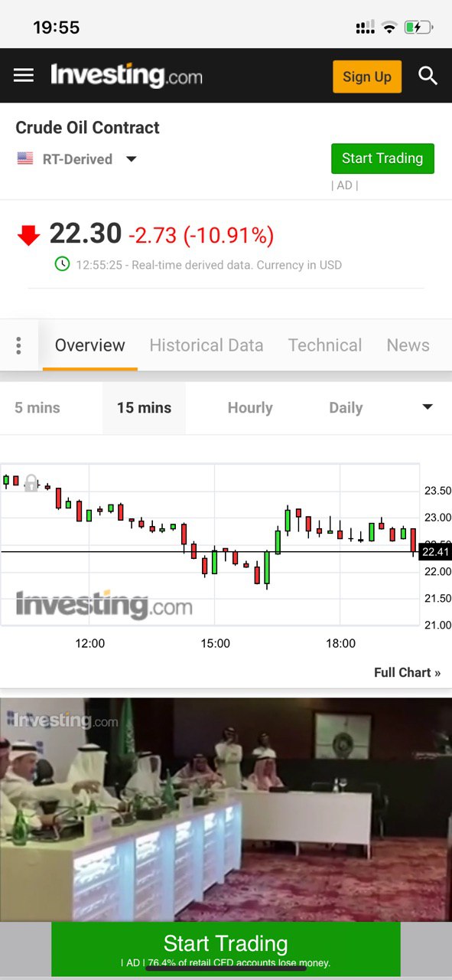Tap the Investing.com logo
The width and height of the screenshot is (452, 980).
tap(127, 75)
